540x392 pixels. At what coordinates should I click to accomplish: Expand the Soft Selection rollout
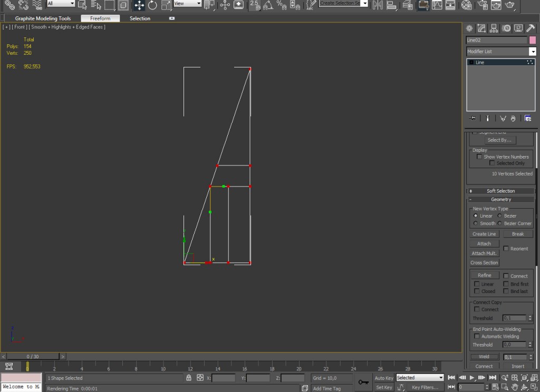501,191
